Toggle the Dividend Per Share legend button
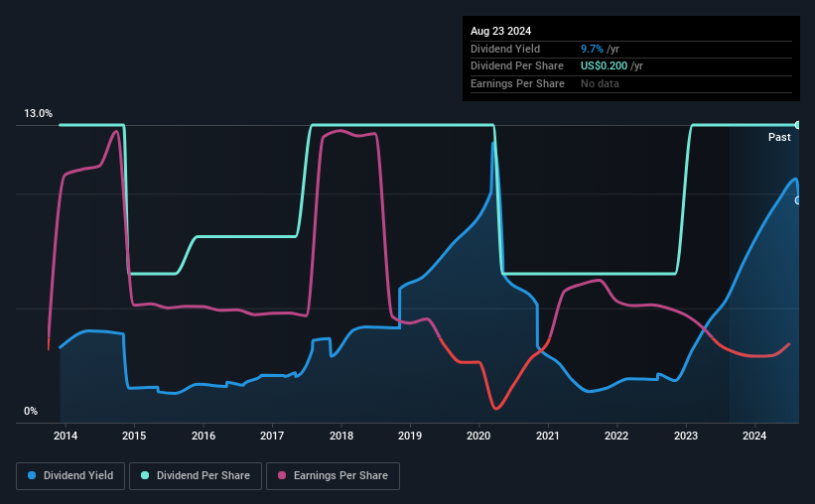815x504 pixels. [196, 475]
